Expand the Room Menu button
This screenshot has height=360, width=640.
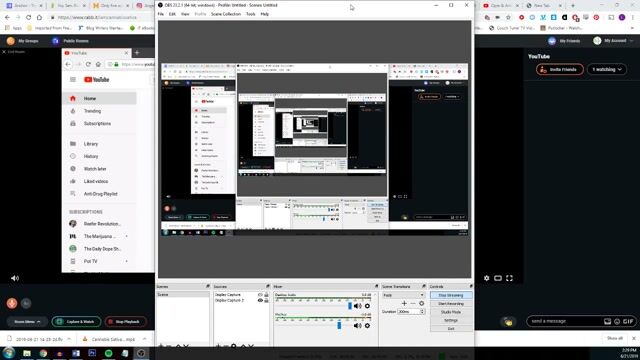click(x=27, y=322)
